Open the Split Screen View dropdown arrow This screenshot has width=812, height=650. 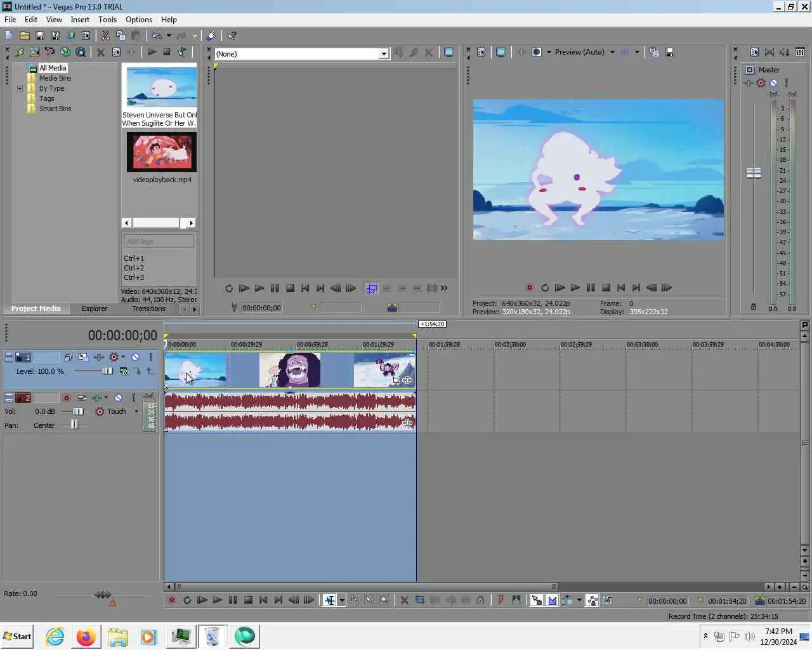pos(549,52)
